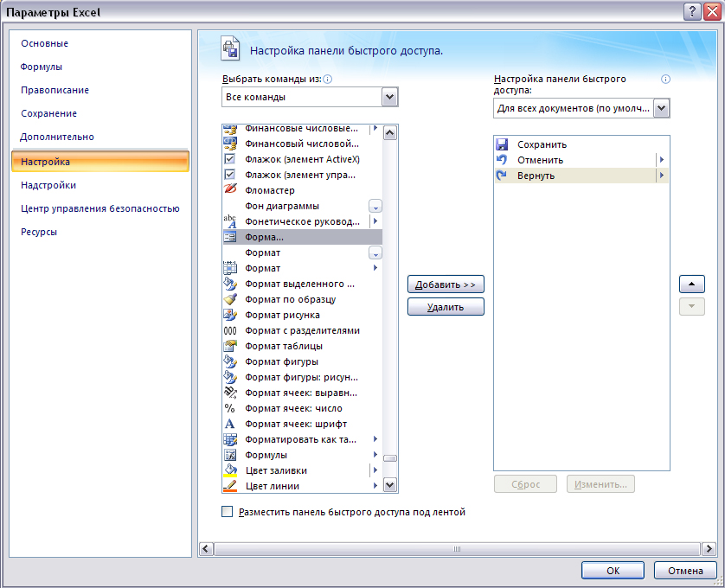
Task: Open Центр управления безопасностью
Action: [x=99, y=208]
